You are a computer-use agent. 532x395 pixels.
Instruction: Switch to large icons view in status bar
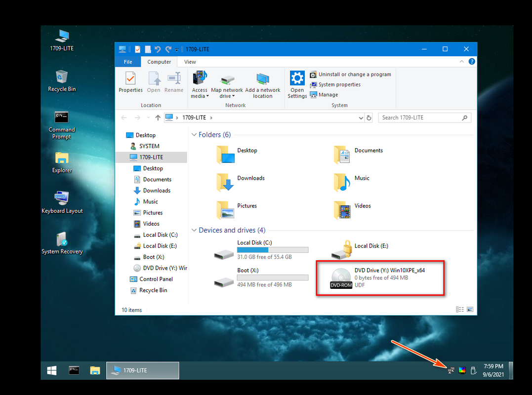[470, 309]
